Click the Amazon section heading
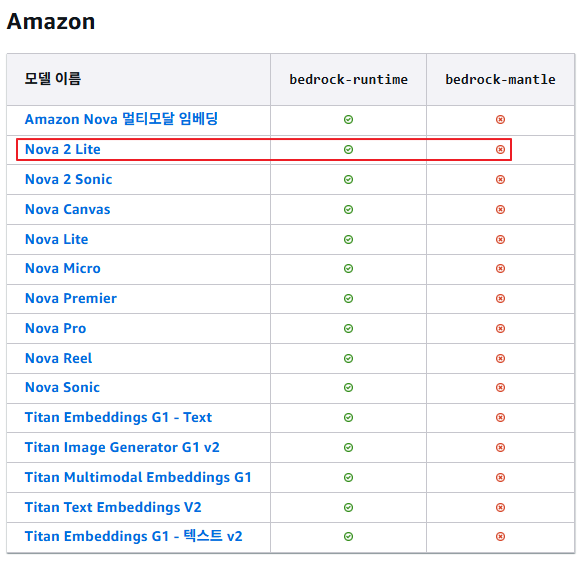Image resolution: width=584 pixels, height=564 pixels. [x=51, y=21]
